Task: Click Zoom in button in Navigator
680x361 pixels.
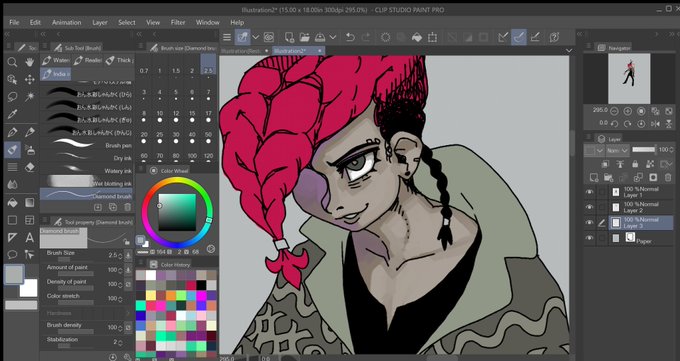Action: [x=627, y=111]
